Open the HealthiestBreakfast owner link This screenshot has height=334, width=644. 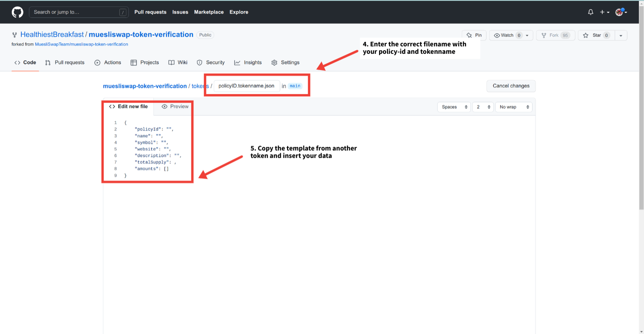pos(52,35)
